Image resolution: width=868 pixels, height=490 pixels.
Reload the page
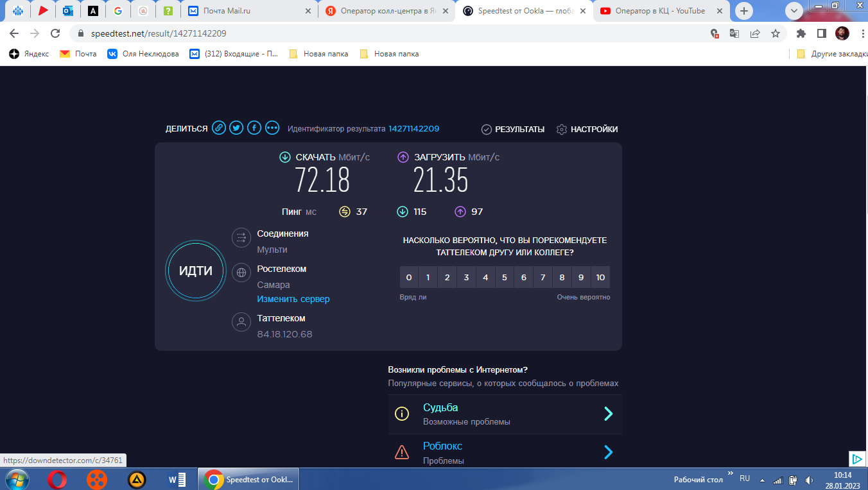(56, 33)
